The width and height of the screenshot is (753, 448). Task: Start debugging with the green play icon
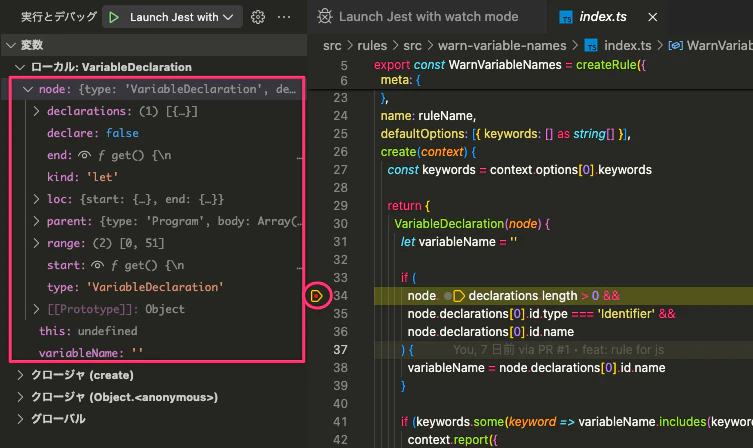(114, 17)
